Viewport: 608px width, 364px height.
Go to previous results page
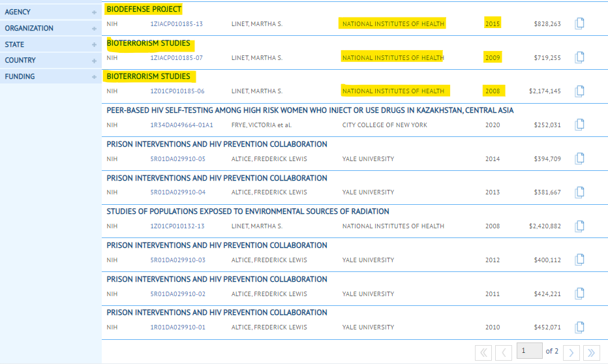[x=504, y=352]
